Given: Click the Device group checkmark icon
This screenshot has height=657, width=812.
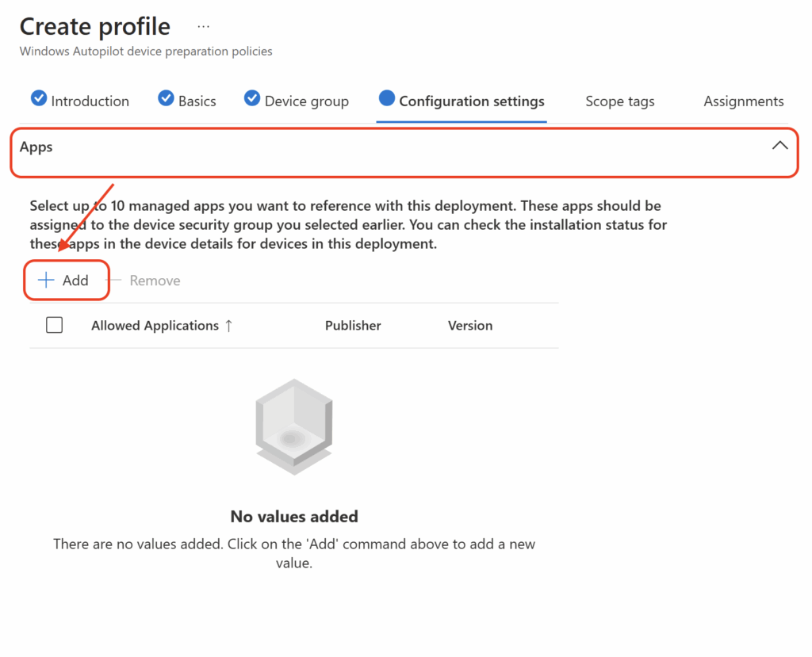Looking at the screenshot, I should [x=252, y=97].
